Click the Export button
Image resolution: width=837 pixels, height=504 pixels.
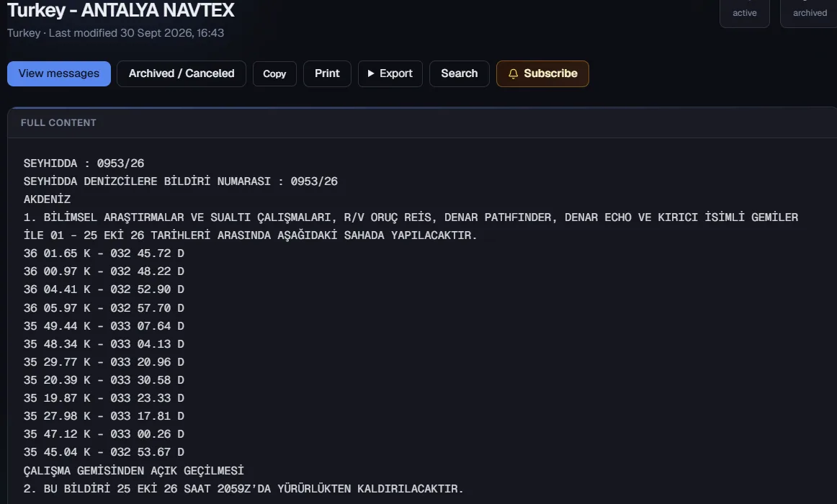390,73
